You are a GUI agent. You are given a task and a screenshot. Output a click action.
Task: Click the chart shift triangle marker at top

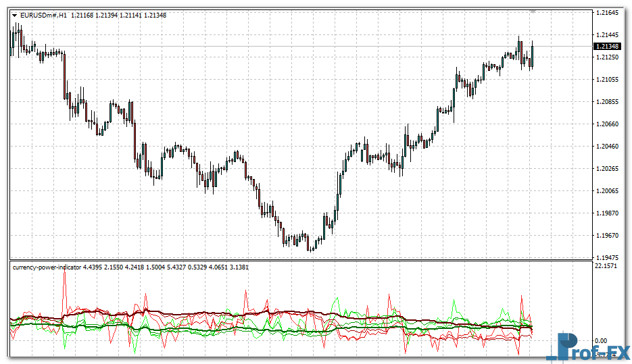coord(533,11)
